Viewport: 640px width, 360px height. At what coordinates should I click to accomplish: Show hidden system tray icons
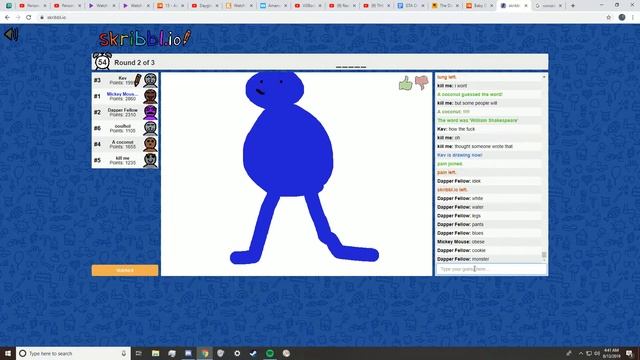(x=580, y=353)
